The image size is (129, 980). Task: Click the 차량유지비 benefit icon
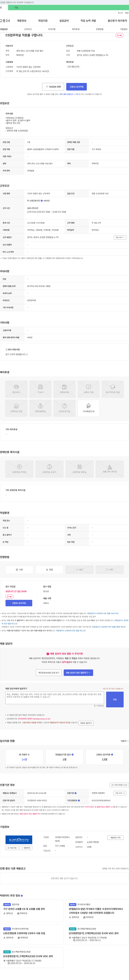[64, 389]
